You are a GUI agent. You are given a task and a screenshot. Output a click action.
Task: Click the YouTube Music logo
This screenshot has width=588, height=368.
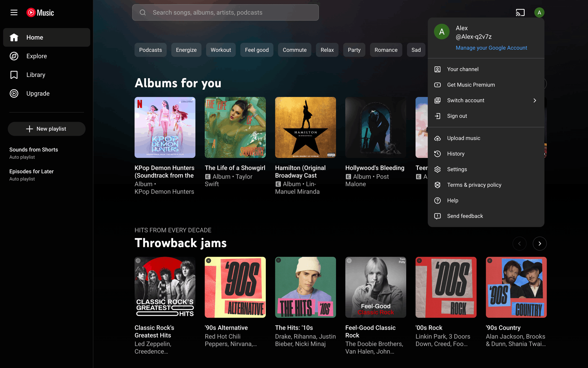pos(40,13)
